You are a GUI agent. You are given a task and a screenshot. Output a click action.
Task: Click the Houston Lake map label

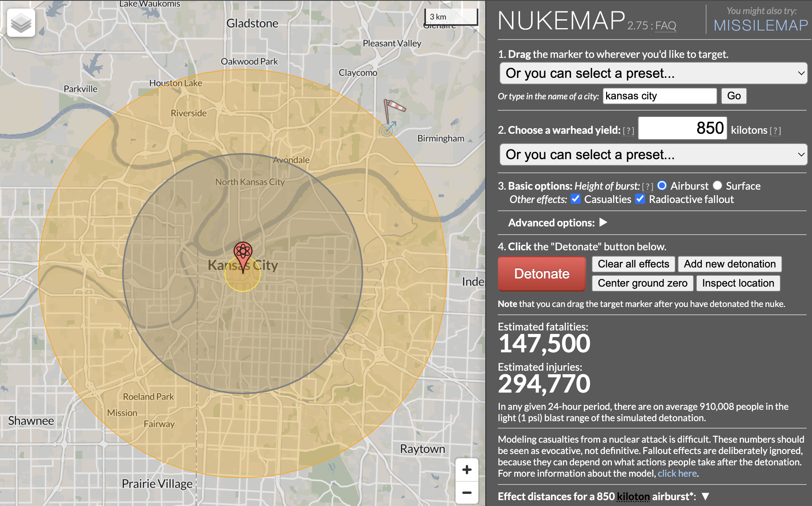(x=176, y=83)
